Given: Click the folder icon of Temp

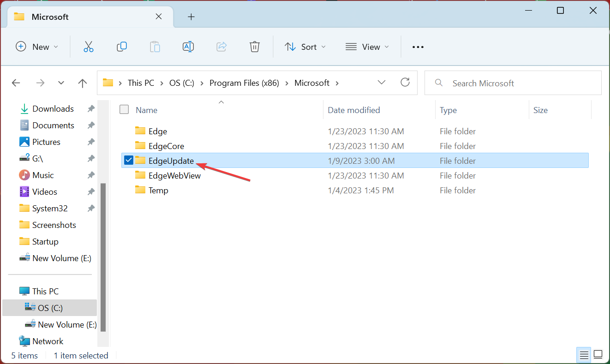Looking at the screenshot, I should point(140,190).
